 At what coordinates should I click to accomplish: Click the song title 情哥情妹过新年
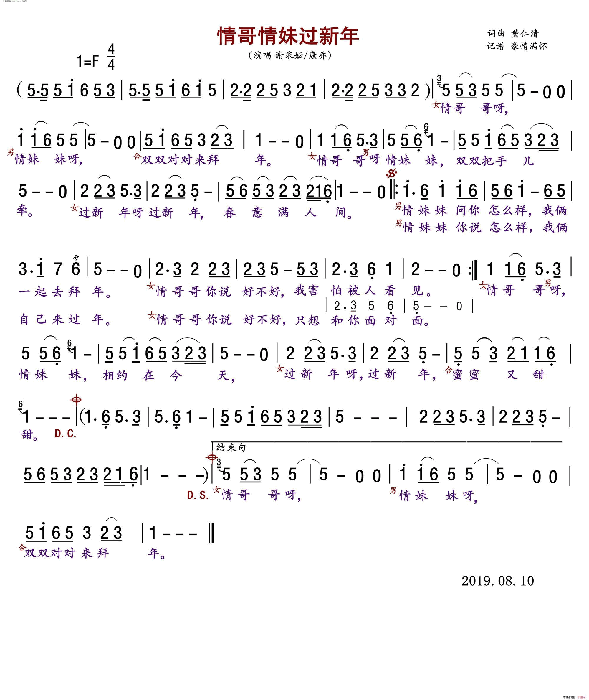coord(288,36)
